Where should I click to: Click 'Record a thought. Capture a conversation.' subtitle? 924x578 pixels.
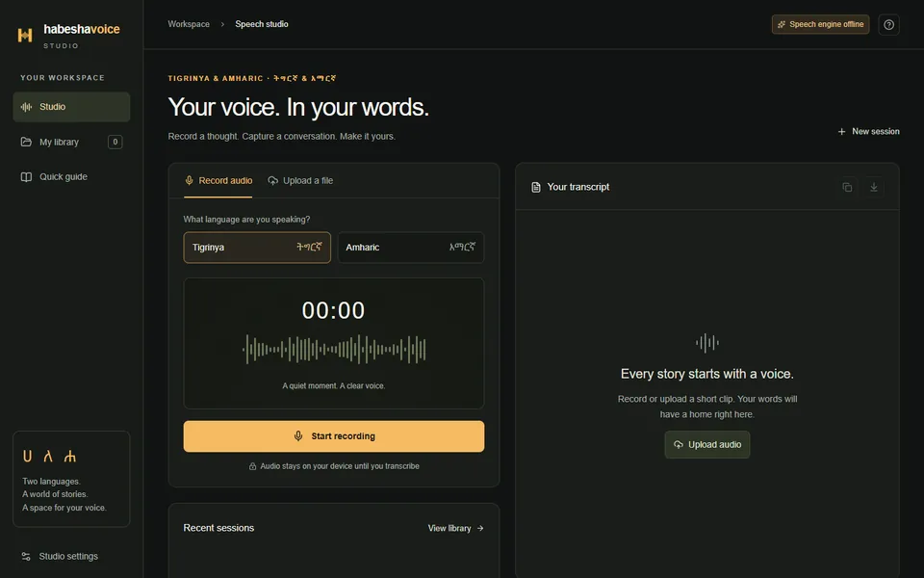point(282,136)
